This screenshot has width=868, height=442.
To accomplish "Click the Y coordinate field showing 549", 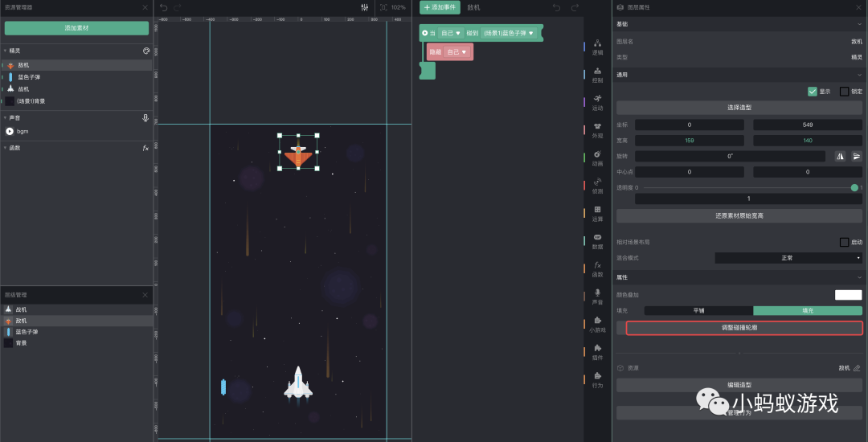I will [x=808, y=125].
